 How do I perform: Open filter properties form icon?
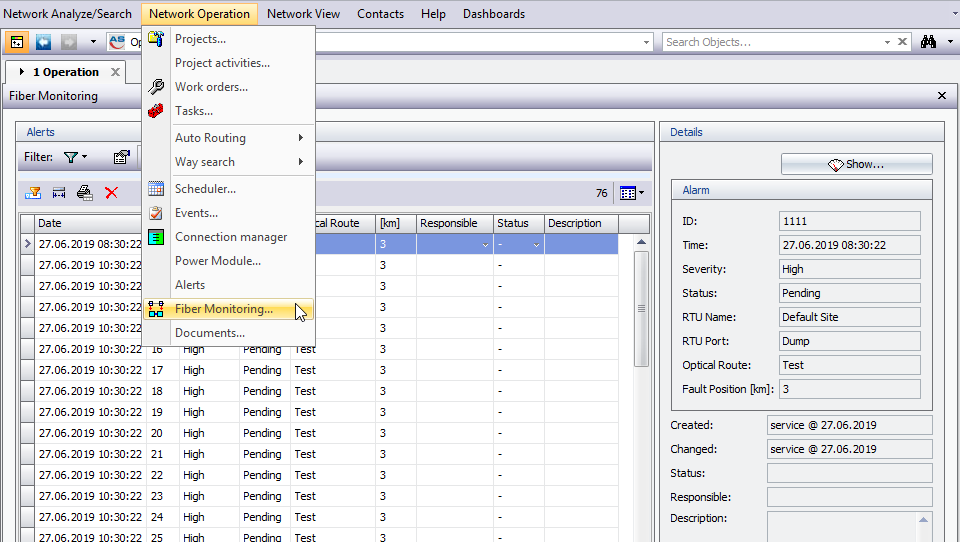(x=121, y=157)
